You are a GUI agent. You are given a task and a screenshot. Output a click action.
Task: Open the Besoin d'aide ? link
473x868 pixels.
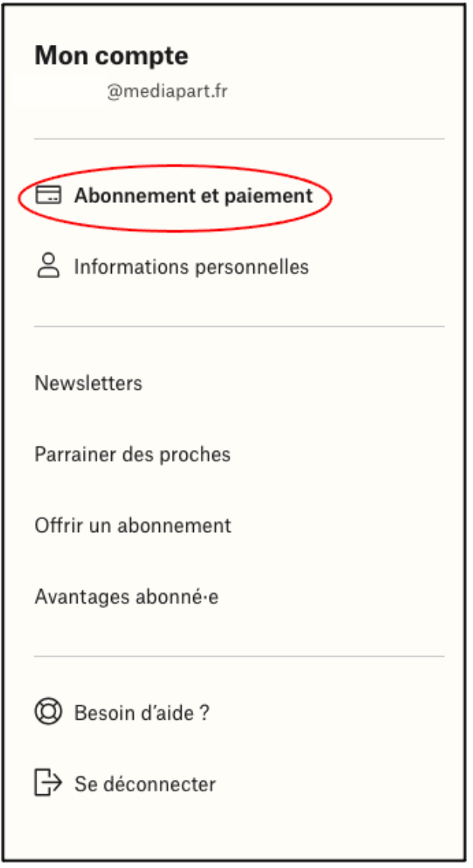141,713
